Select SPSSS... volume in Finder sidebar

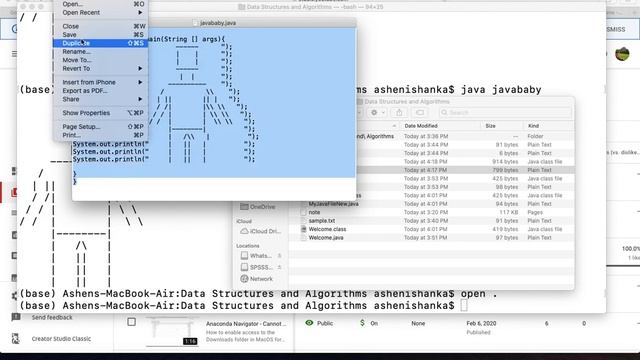click(x=260, y=267)
